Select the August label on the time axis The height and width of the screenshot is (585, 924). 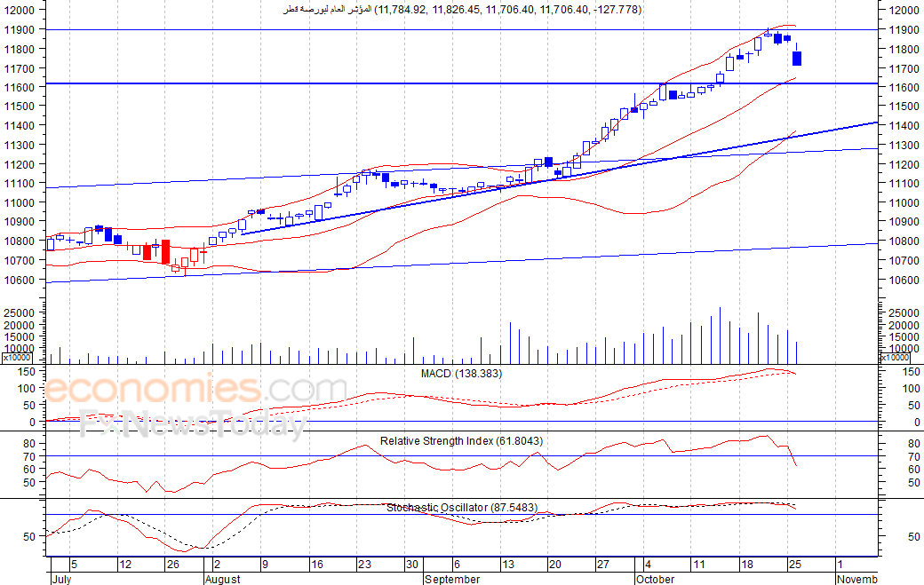(223, 579)
